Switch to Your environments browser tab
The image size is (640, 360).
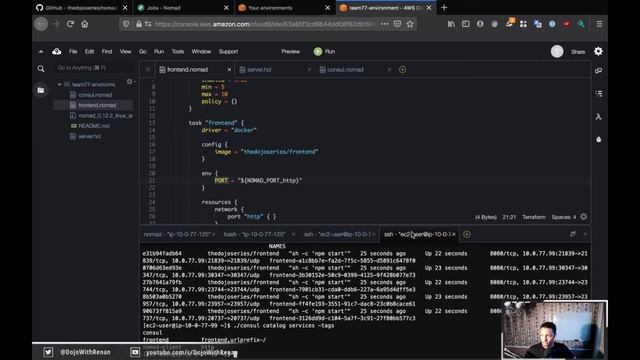click(x=284, y=8)
